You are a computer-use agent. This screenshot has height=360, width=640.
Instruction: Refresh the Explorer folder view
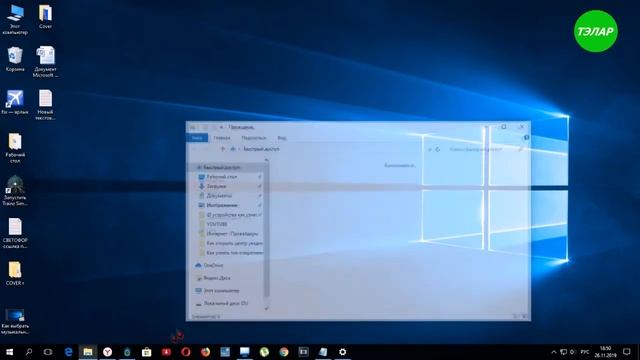438,149
